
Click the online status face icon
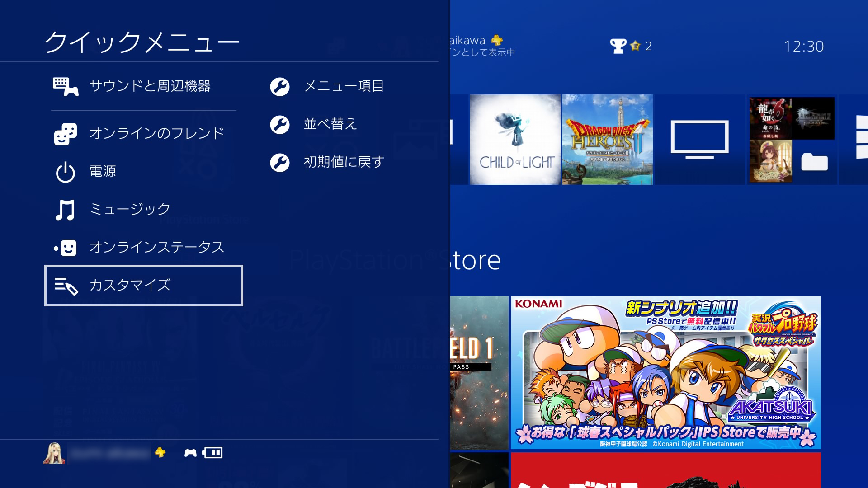[x=66, y=248]
